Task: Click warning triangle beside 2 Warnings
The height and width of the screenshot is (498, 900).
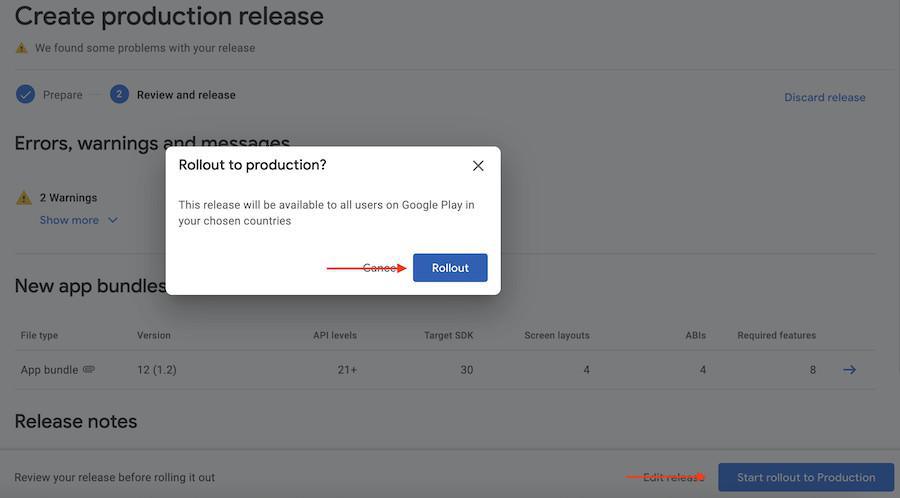Action: point(24,198)
